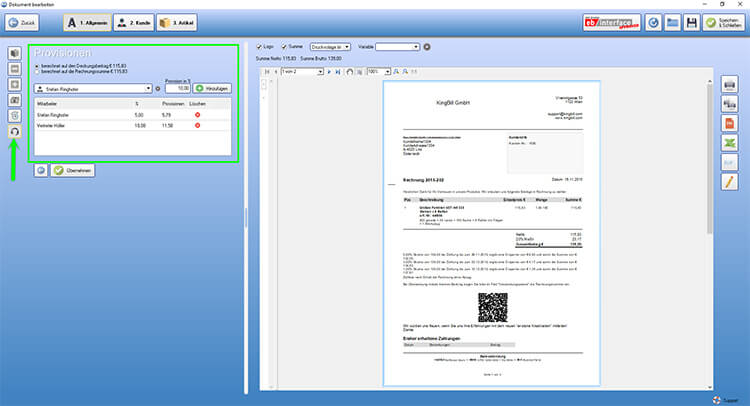Go to the 3. Artikel tab
This screenshot has width=750, height=406.
[x=176, y=22]
